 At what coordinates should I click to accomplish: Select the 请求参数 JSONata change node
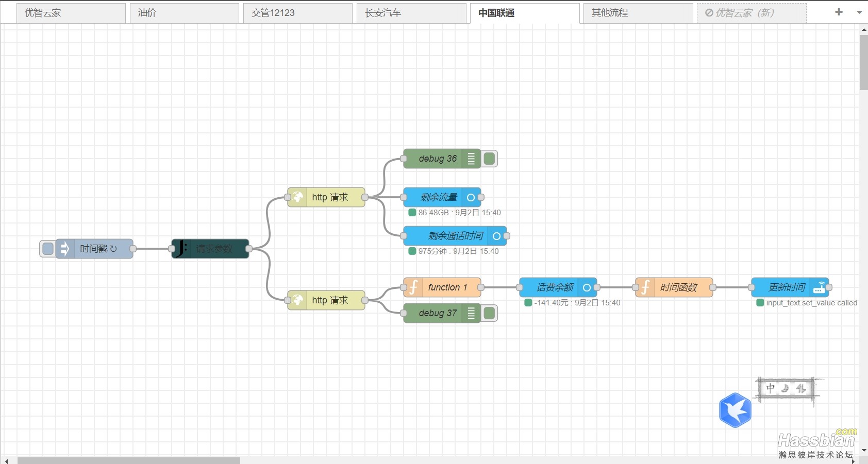[210, 249]
